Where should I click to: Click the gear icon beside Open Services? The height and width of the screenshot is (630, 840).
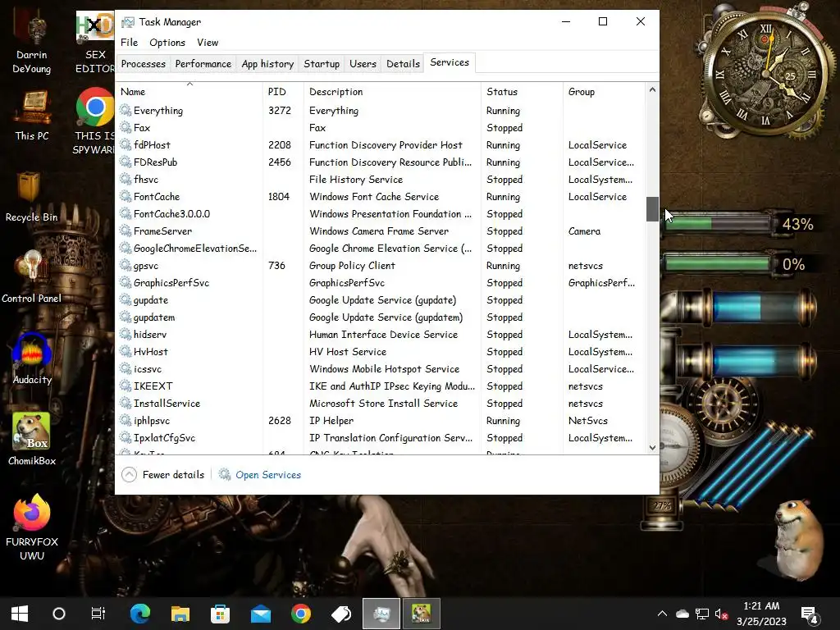(x=225, y=475)
